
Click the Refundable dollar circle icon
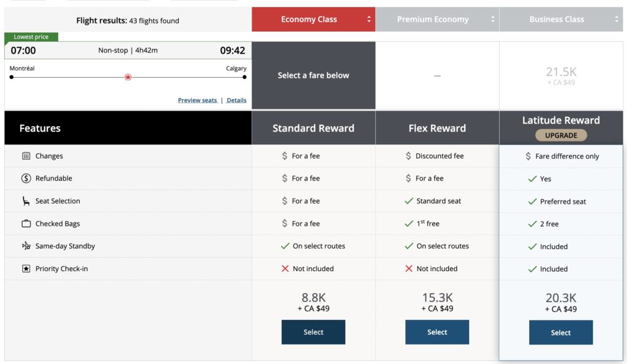[26, 179]
